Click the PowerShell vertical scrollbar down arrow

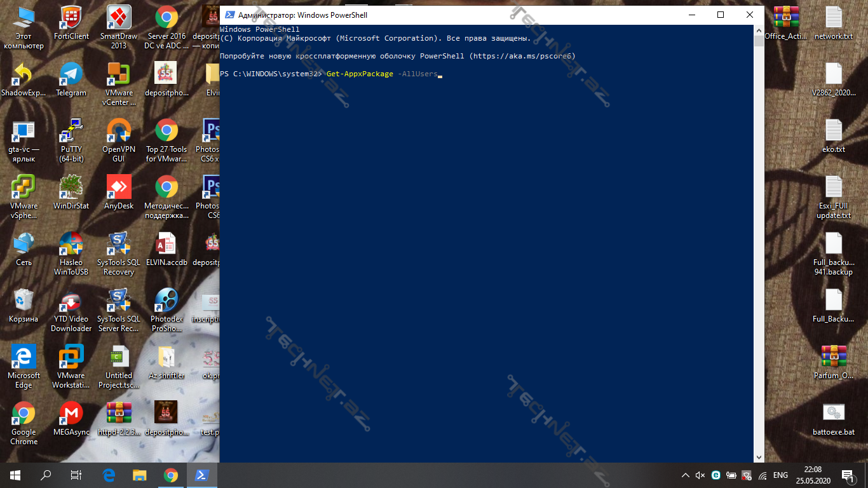pyautogui.click(x=759, y=457)
